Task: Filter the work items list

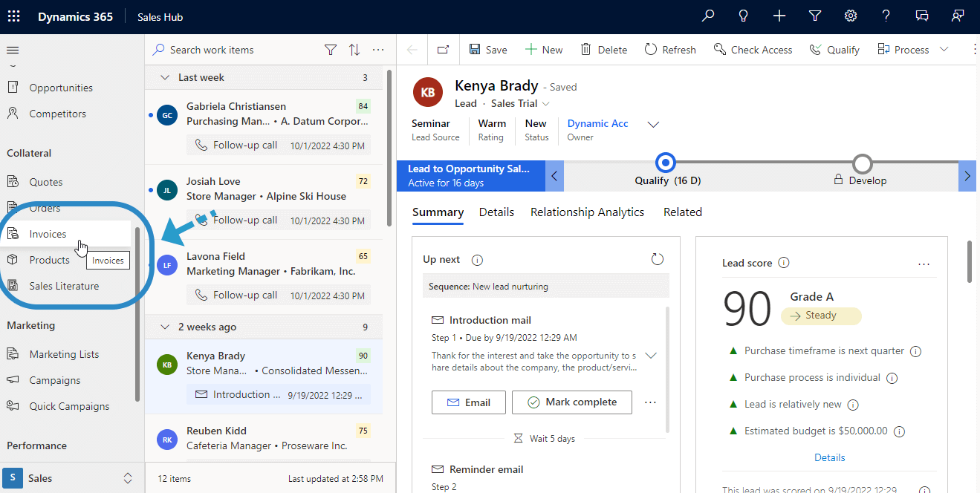Action: (x=330, y=49)
